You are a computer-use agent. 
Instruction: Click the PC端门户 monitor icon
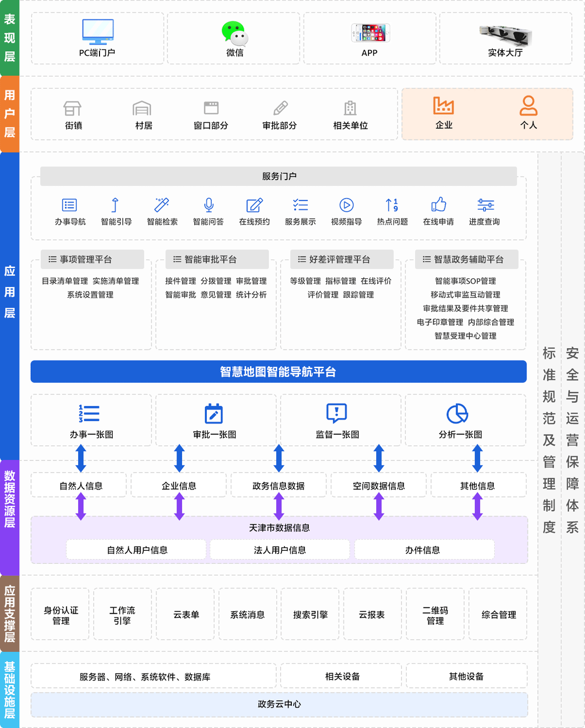click(x=98, y=31)
